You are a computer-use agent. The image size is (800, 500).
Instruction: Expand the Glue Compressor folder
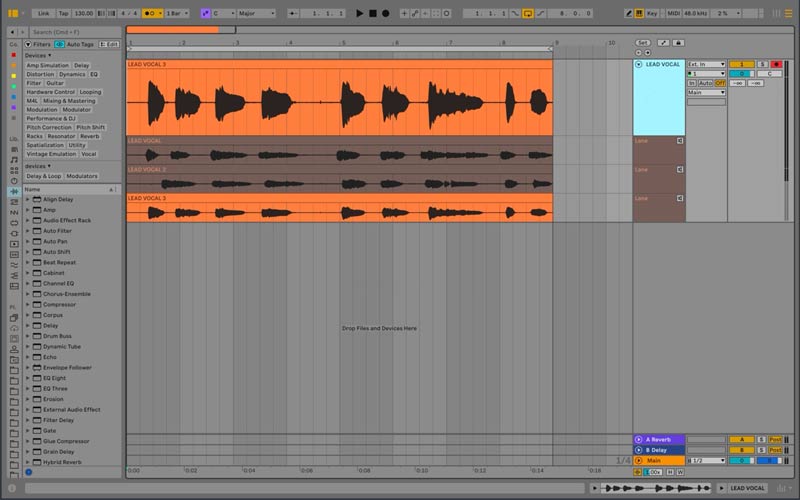click(x=28, y=441)
